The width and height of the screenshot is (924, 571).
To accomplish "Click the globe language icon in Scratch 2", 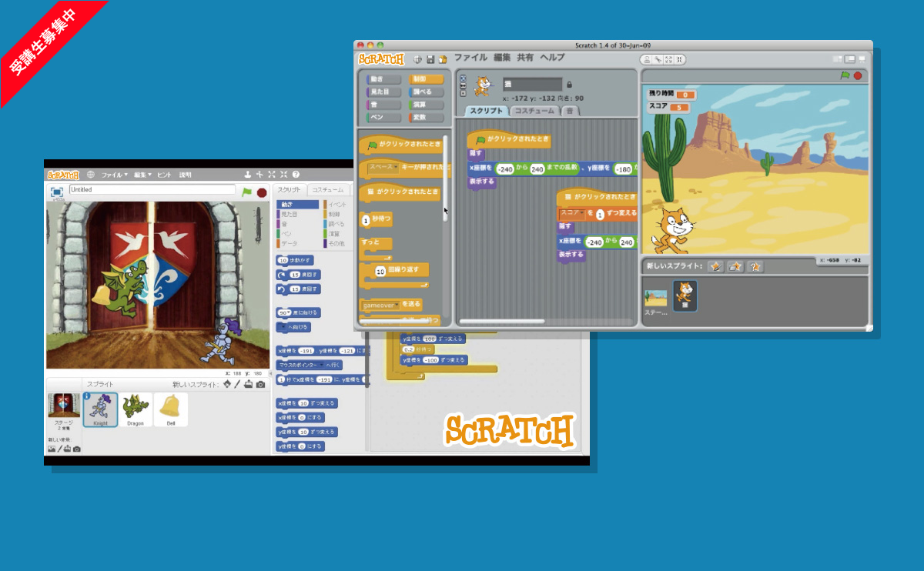I will click(91, 175).
